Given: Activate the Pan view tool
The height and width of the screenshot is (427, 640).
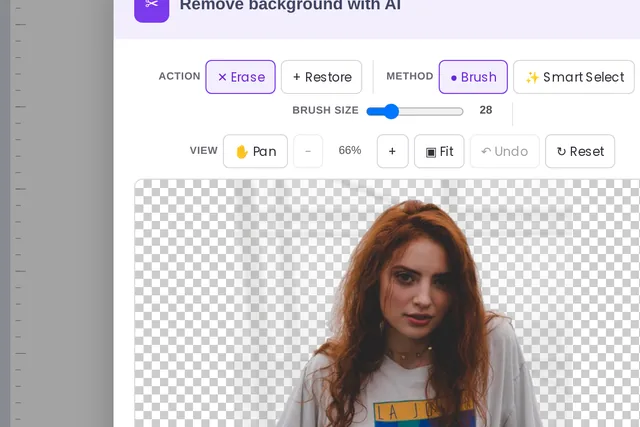Looking at the screenshot, I should coord(256,151).
